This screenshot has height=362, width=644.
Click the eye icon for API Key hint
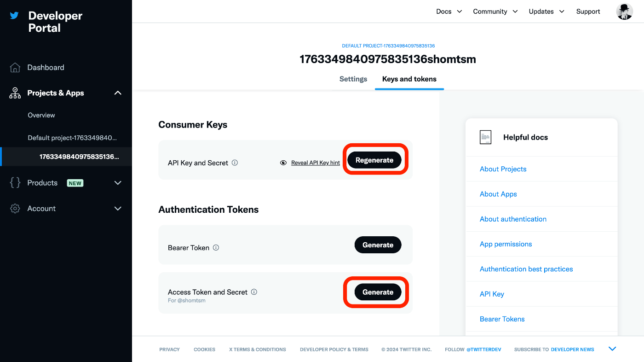click(283, 163)
